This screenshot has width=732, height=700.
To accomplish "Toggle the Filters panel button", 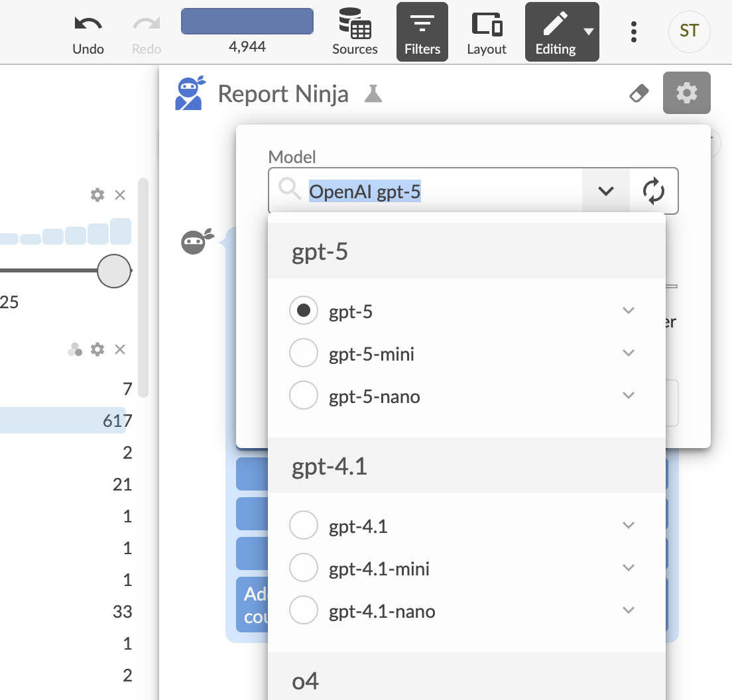I will (x=422, y=32).
